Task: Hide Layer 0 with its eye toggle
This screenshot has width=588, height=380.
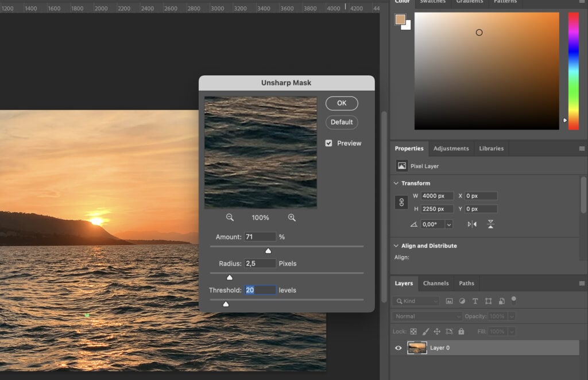Action: [x=397, y=348]
